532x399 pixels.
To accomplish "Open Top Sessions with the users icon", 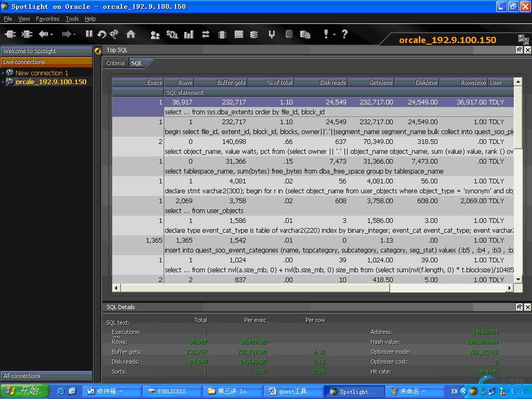I will click(x=155, y=35).
